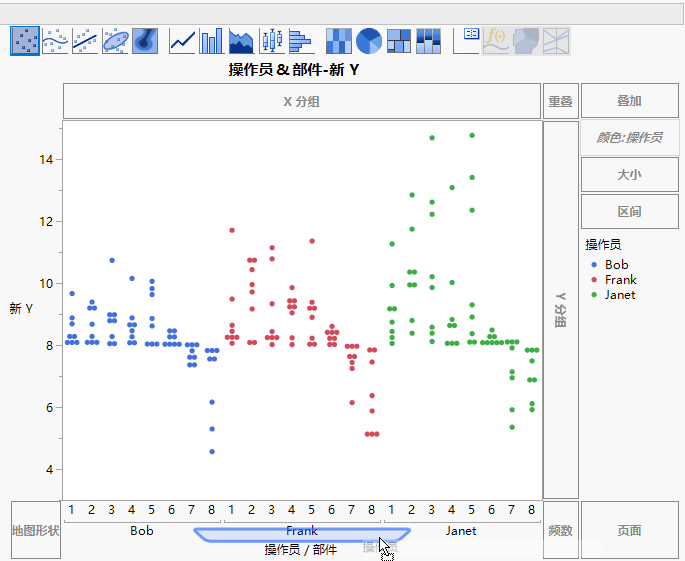Click the 操作员 legend title
The height and width of the screenshot is (561, 685).
coord(603,245)
